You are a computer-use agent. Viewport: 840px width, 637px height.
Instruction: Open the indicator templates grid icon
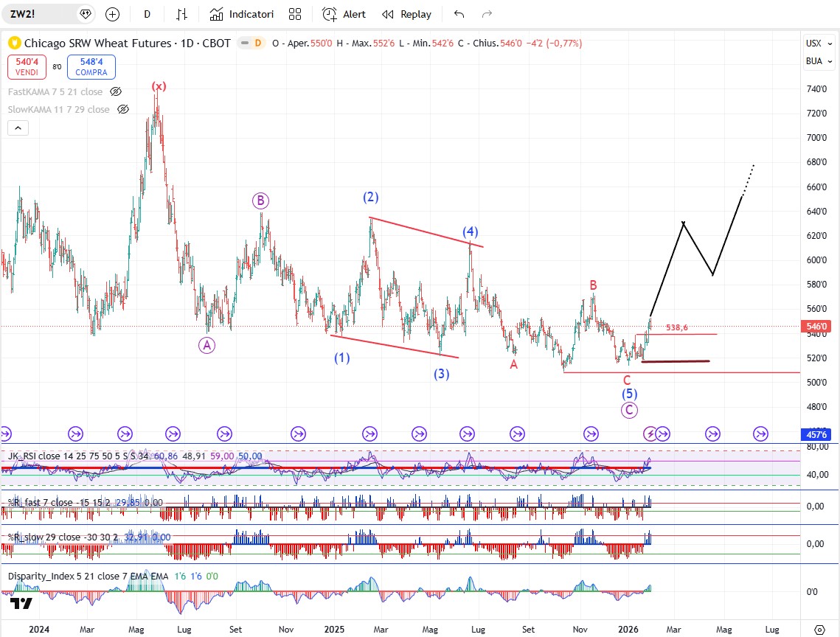coord(295,14)
